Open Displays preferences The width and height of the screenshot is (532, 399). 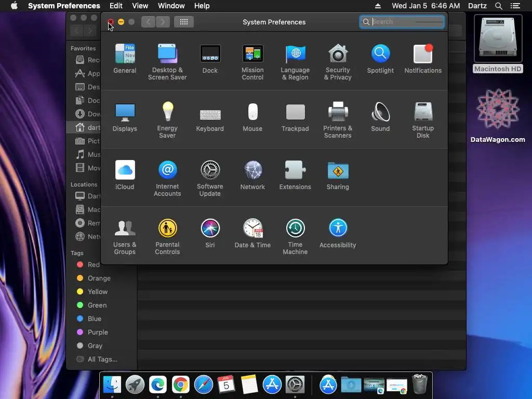pos(125,117)
